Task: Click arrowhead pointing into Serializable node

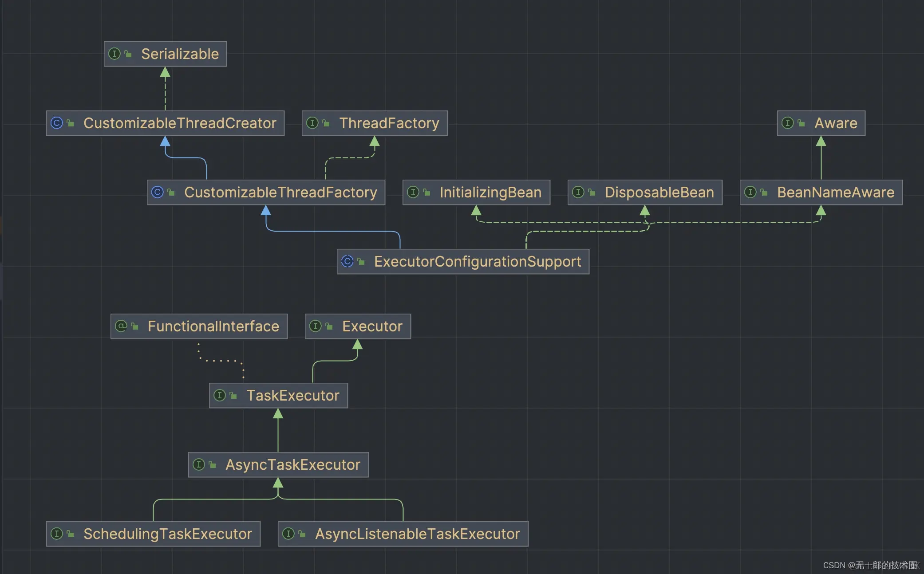Action: (165, 72)
